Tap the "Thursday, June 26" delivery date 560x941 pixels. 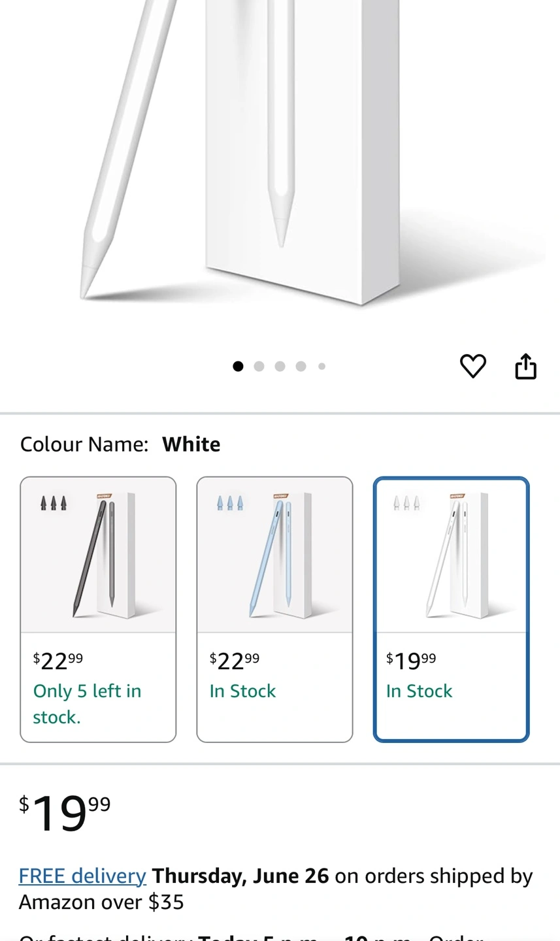pyautogui.click(x=240, y=876)
